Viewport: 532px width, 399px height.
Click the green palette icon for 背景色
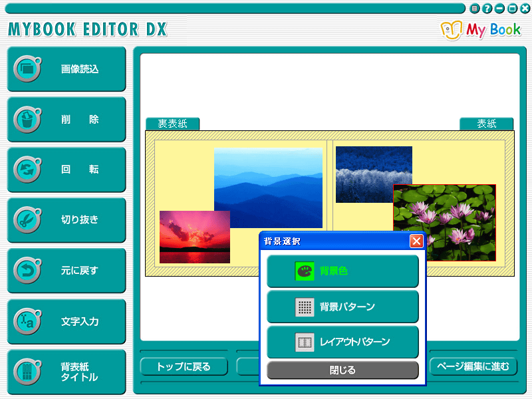pos(305,271)
